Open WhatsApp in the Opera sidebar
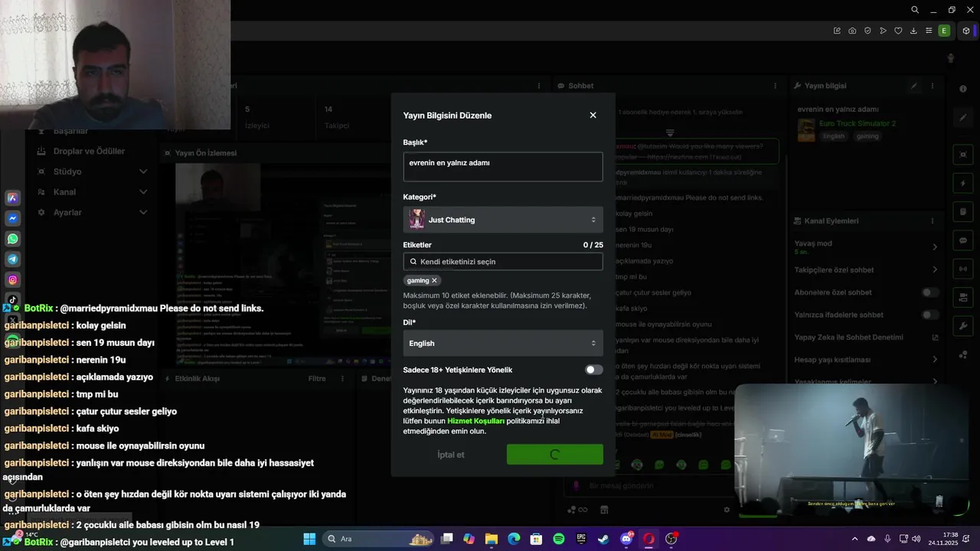 (13, 239)
